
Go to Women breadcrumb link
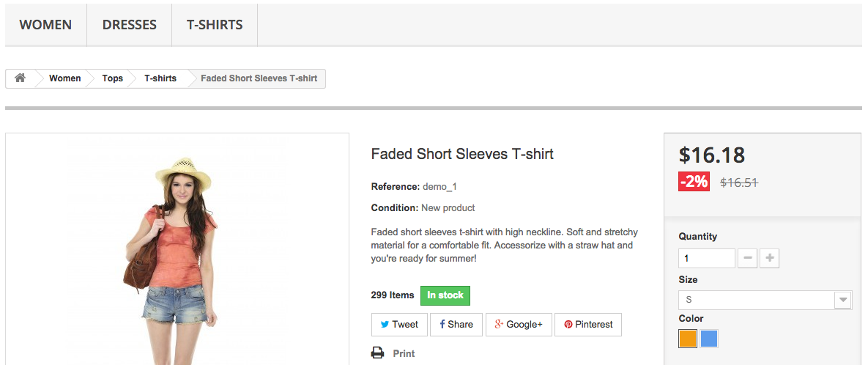tap(65, 78)
